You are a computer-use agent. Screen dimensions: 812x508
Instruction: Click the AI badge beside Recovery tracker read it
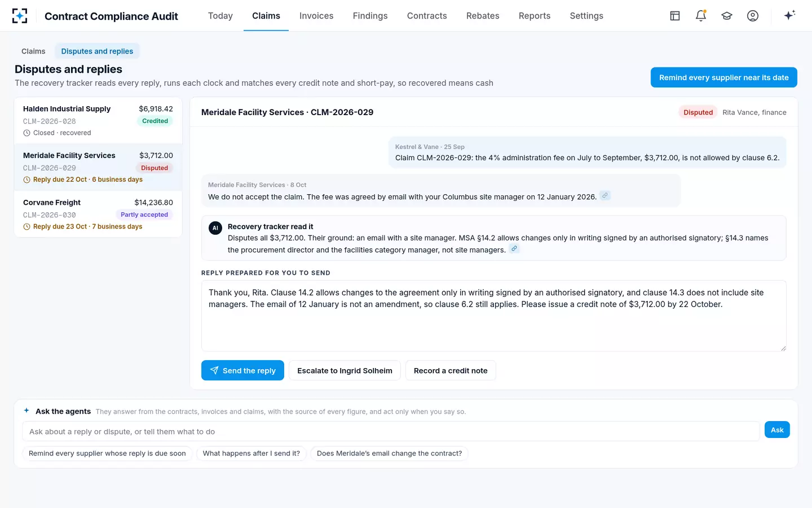click(215, 228)
